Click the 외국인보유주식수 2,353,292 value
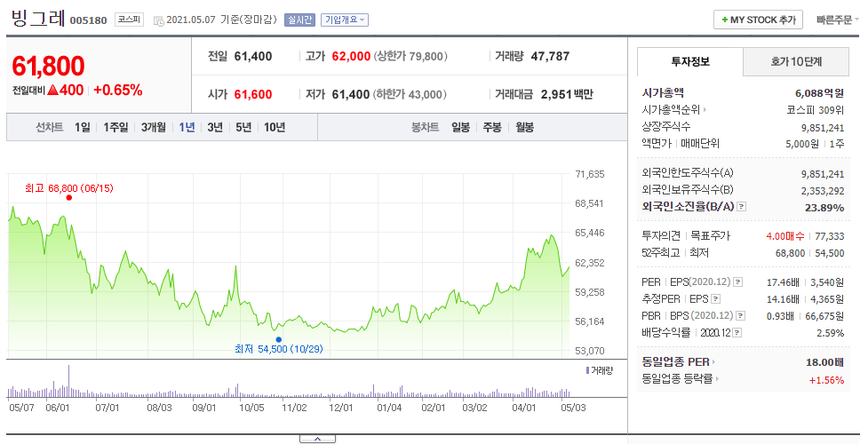Image resolution: width=868 pixels, height=444 pixels. (823, 191)
